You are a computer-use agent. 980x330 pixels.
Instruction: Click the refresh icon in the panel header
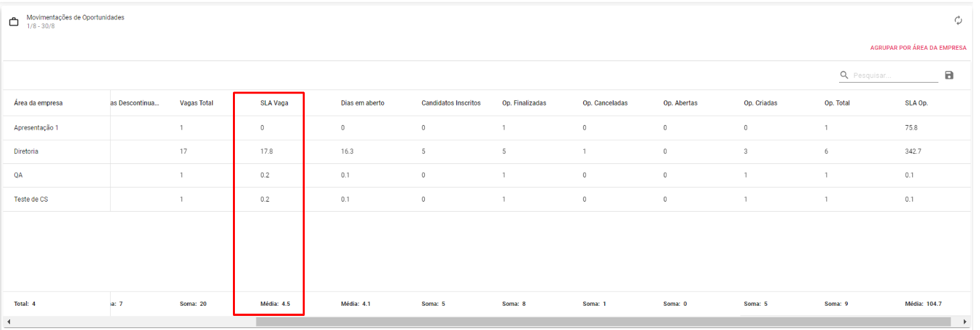(959, 21)
